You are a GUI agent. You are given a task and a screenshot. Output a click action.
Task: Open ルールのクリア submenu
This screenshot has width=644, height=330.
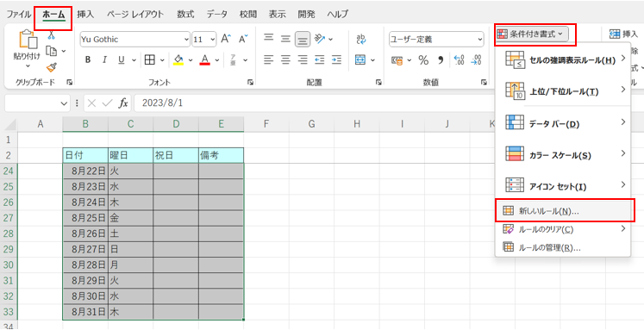tap(563, 229)
